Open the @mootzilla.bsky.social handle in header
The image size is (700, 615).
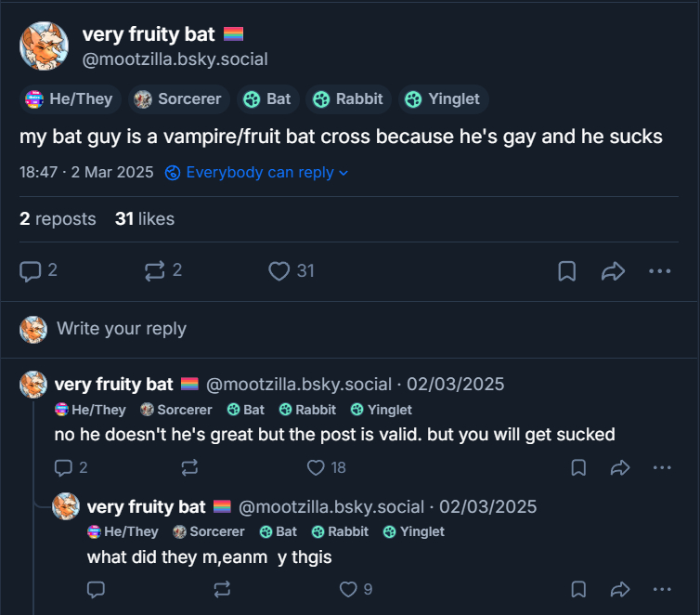(x=175, y=59)
